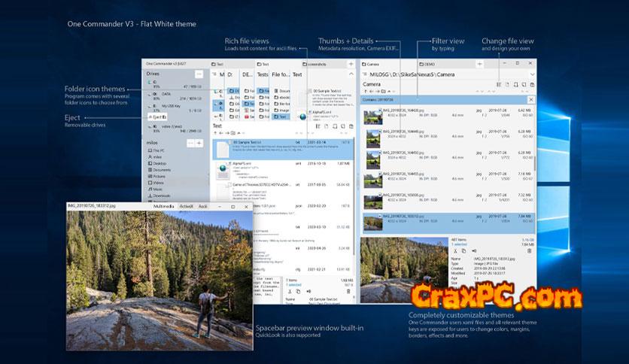The image size is (629, 364).
Task: Open the Drives section options button
Action: pyautogui.click(x=199, y=74)
